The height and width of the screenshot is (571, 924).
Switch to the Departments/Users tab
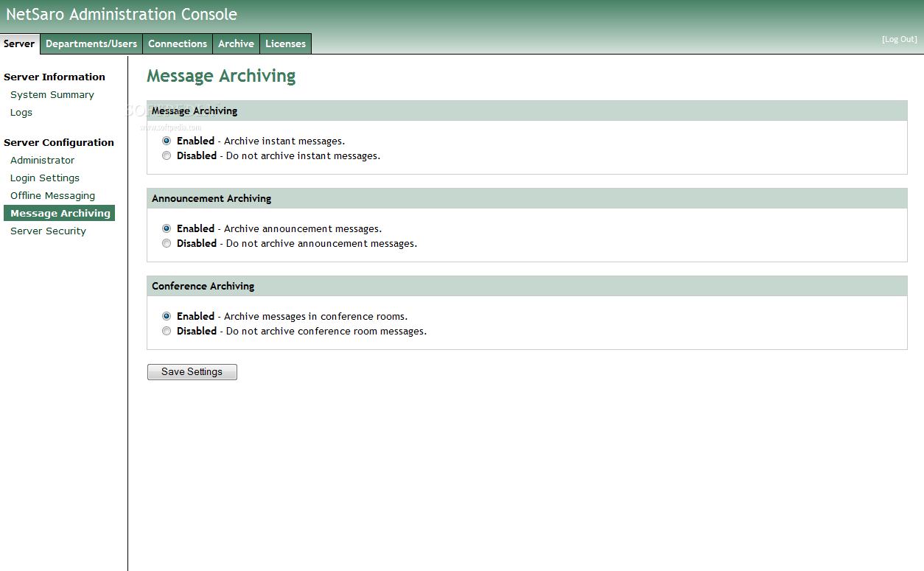pos(91,43)
